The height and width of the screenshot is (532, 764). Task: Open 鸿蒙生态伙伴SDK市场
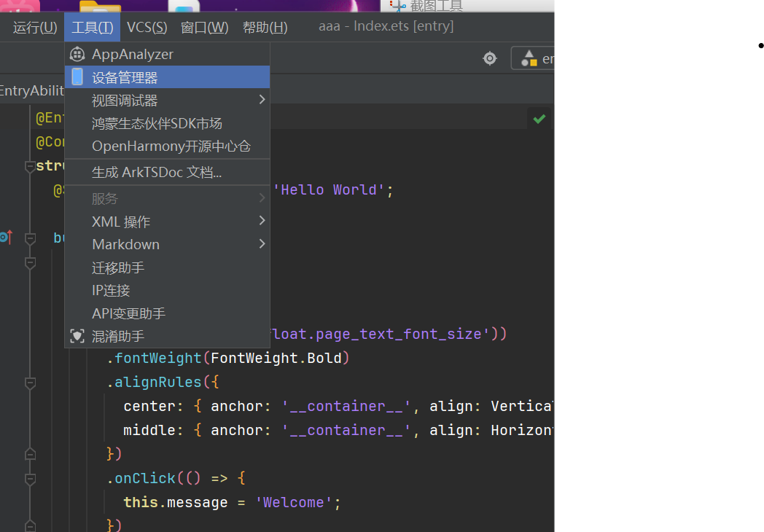click(167, 123)
